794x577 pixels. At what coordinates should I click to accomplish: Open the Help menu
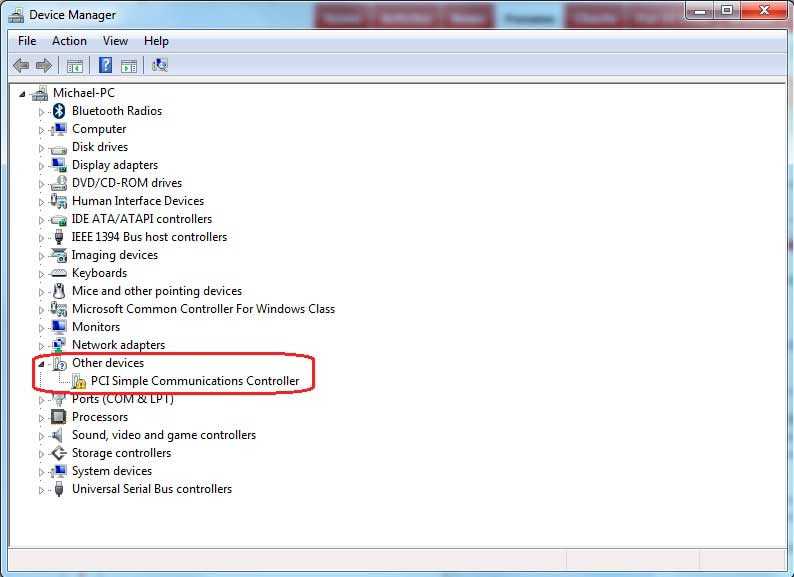156,41
